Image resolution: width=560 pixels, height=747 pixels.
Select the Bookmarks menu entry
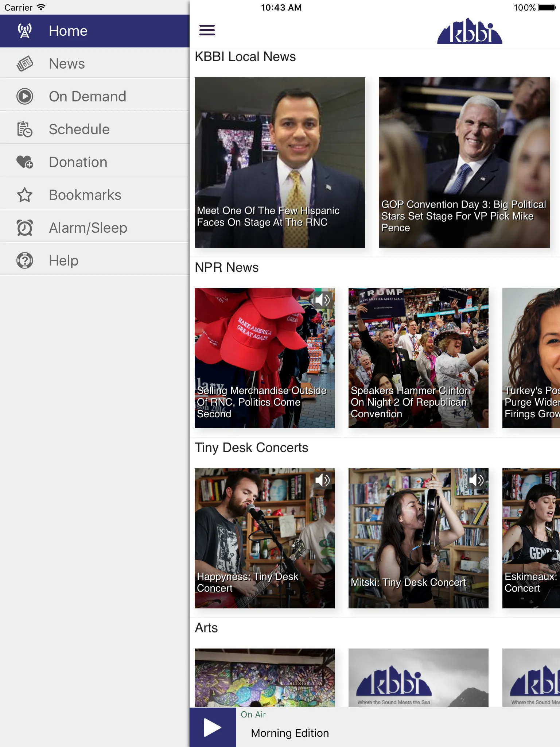[95, 195]
